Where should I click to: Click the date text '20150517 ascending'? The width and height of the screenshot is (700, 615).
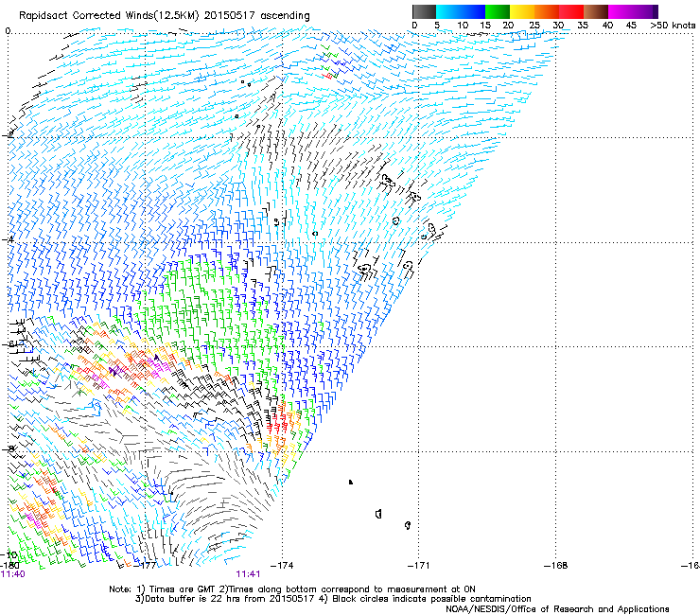[257, 16]
